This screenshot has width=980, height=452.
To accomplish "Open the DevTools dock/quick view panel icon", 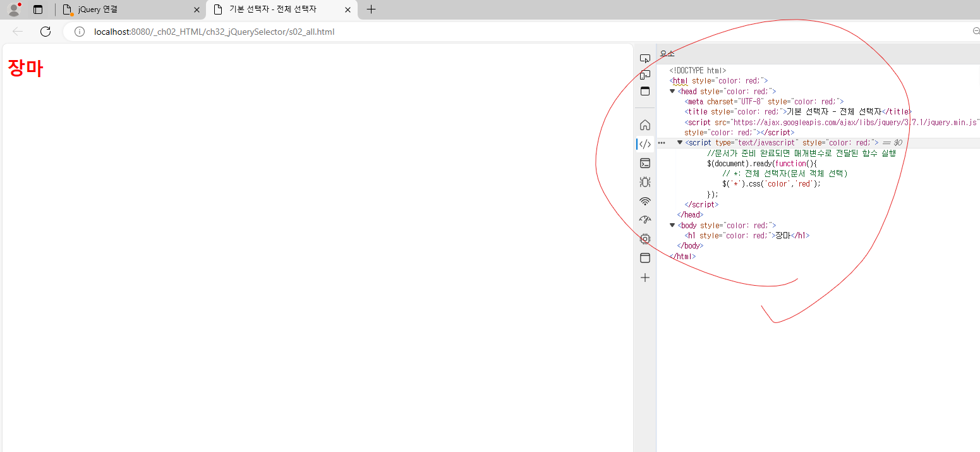I will click(x=644, y=91).
